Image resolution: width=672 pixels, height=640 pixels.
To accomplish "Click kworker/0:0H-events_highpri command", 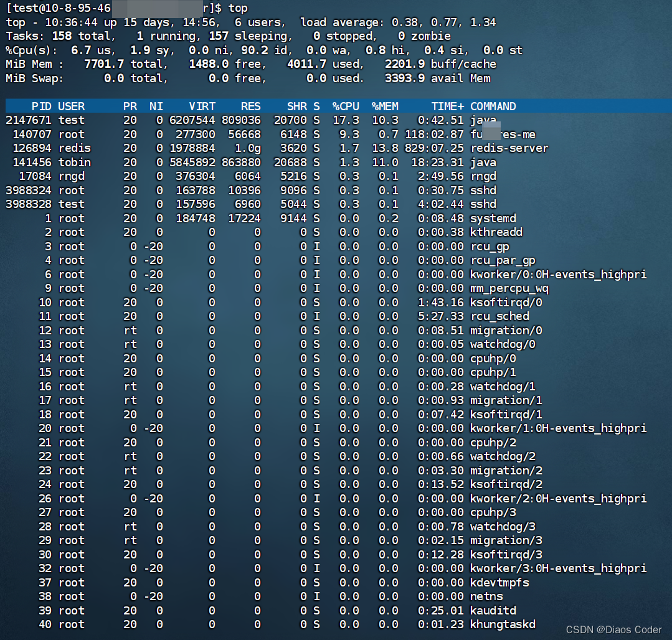I will tap(559, 275).
